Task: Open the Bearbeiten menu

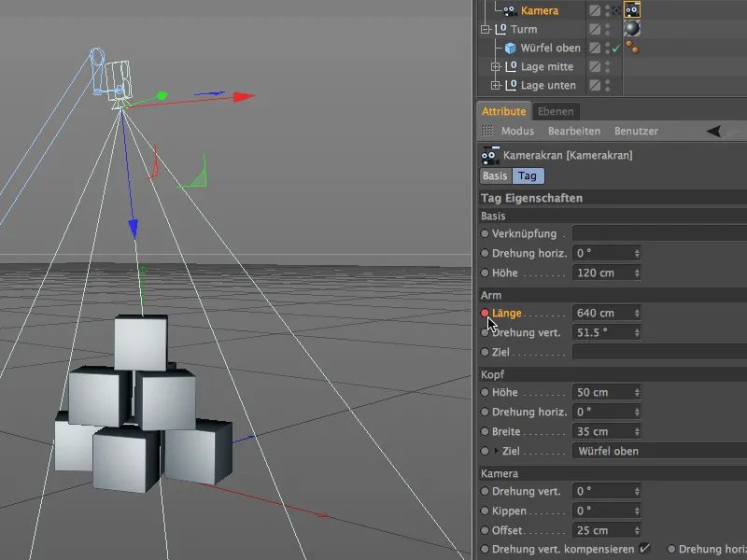Action: tap(574, 131)
